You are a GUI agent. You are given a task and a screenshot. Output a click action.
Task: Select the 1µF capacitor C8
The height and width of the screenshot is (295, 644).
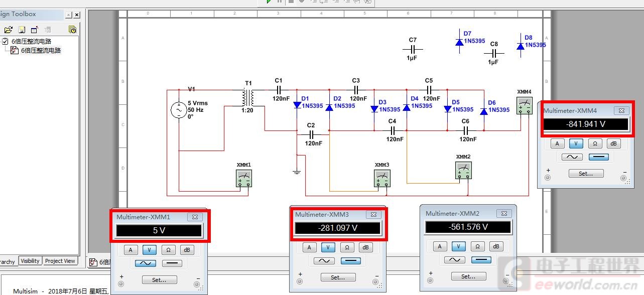(494, 53)
